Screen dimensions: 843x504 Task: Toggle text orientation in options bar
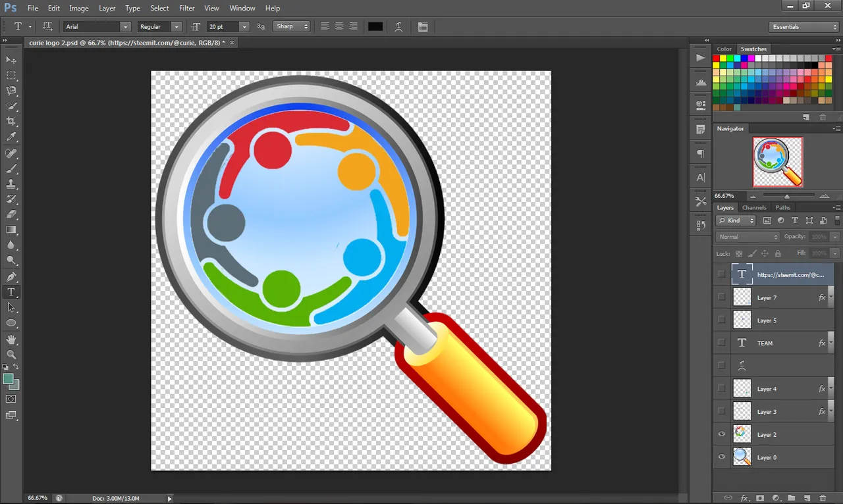tap(47, 26)
